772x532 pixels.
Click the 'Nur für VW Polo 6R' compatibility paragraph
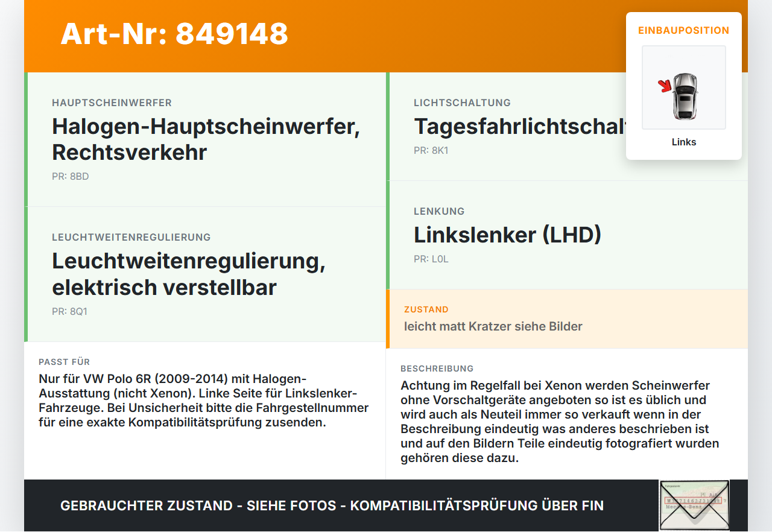pos(204,401)
